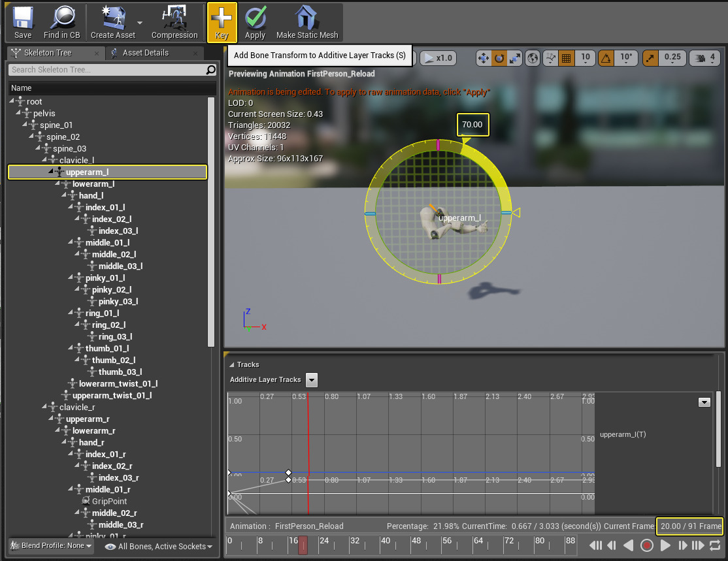Click the All Bones, Active Sockets filter
Viewport: 728px width, 561px height.
click(160, 546)
